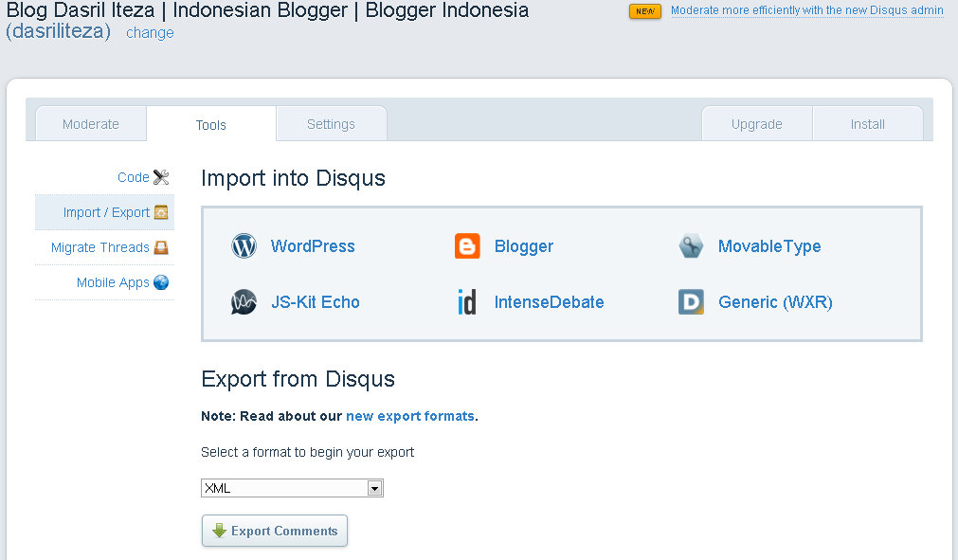958x560 pixels.
Task: Click the Blogger import icon
Action: click(466, 245)
